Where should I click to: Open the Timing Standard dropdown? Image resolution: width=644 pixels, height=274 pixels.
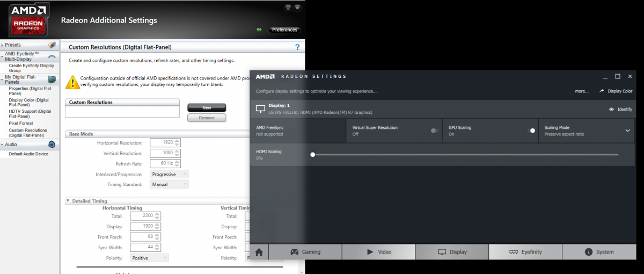pos(169,184)
